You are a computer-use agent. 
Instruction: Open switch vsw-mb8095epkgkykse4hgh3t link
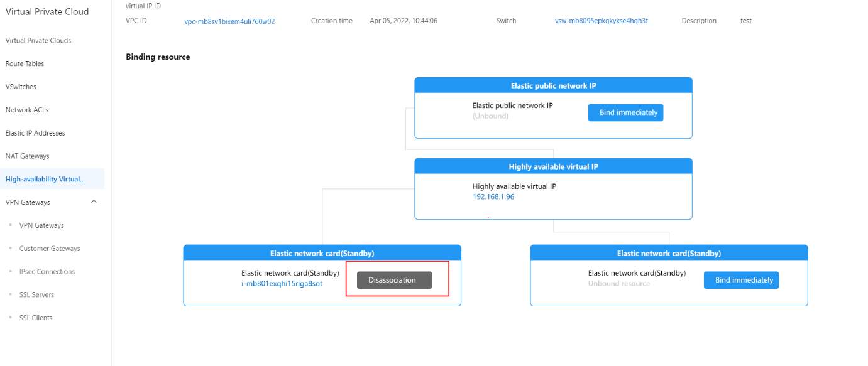click(x=602, y=21)
